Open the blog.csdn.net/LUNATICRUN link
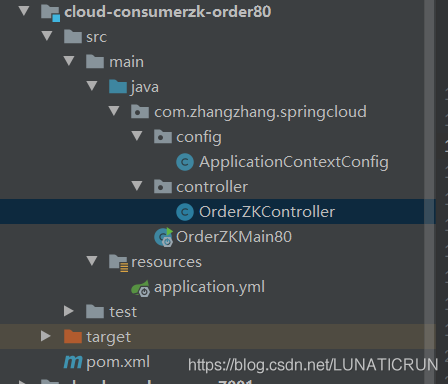The image size is (448, 384). 313,365
